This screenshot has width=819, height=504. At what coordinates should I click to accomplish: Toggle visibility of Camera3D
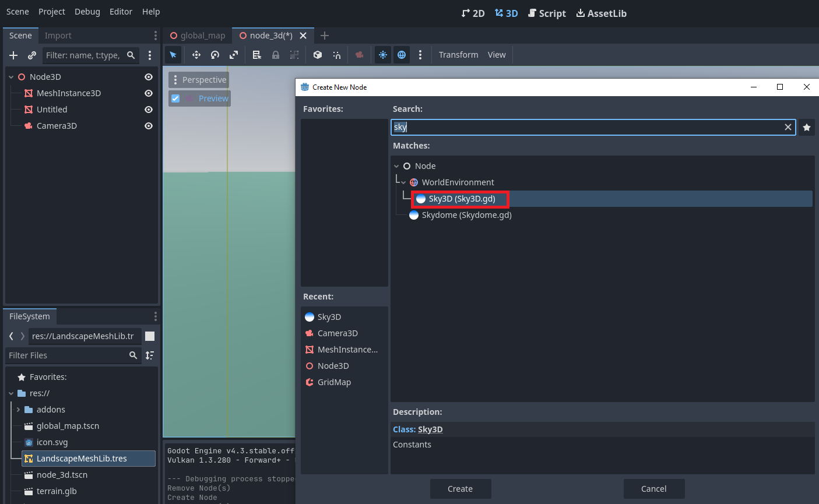click(x=149, y=126)
